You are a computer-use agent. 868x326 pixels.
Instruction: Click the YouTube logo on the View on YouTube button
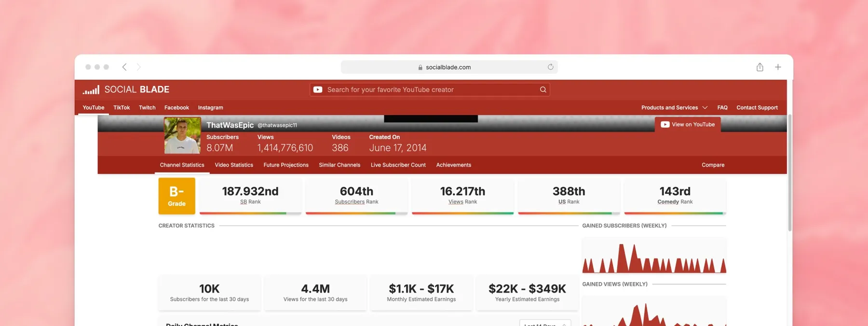pos(665,125)
